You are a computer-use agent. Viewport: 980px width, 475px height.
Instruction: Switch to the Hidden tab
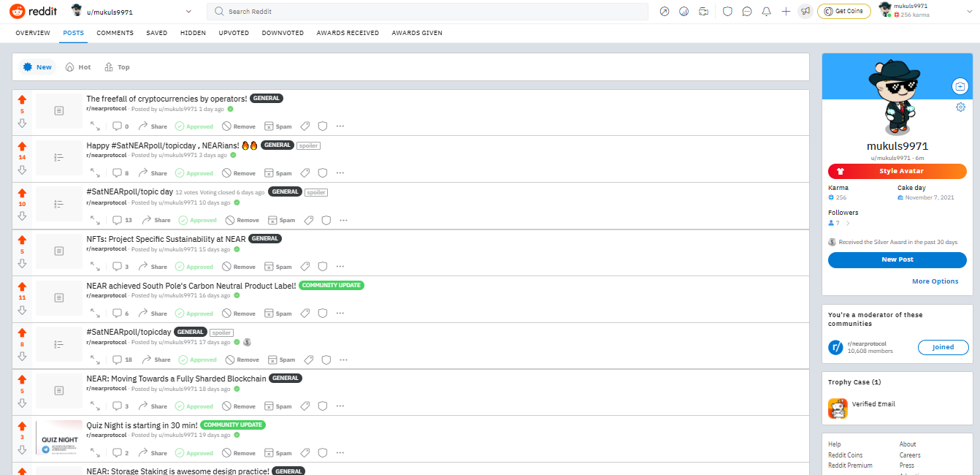point(193,33)
